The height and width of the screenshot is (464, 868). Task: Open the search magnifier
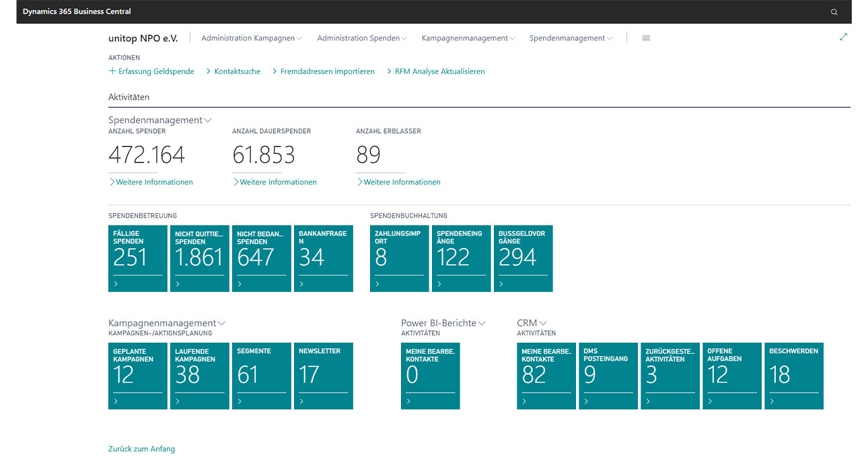[834, 11]
